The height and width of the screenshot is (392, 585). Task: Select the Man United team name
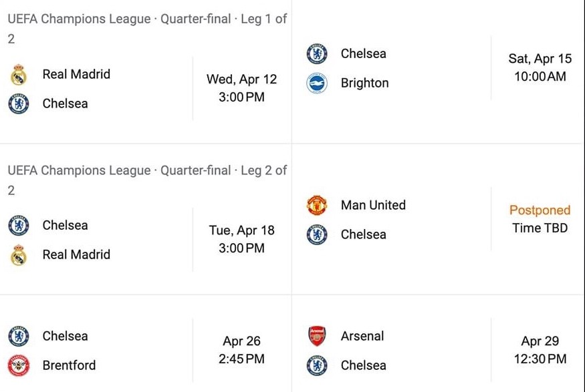pos(373,206)
